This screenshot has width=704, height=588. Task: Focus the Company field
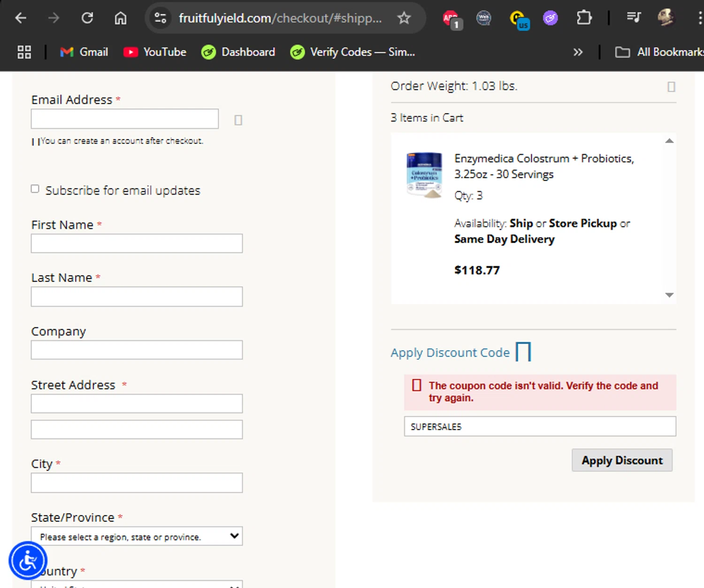coord(137,350)
